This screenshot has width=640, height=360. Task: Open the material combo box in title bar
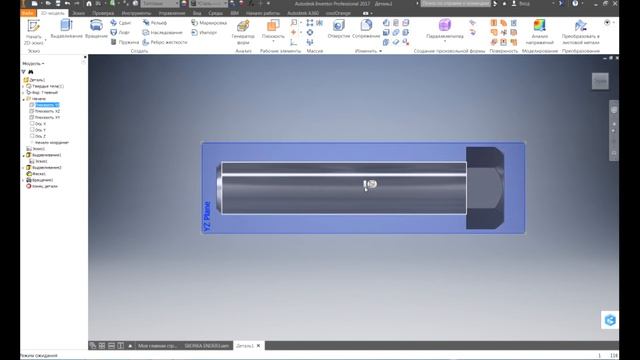pyautogui.click(x=160, y=3)
